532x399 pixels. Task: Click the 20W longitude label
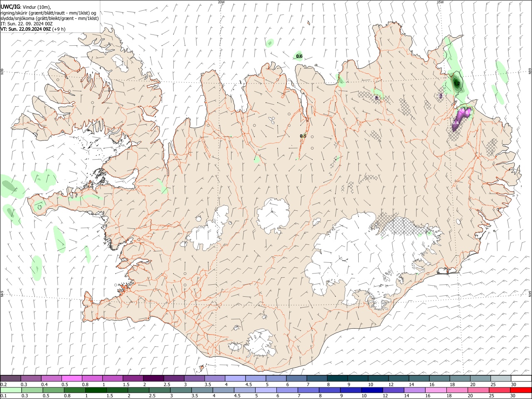(x=221, y=2)
